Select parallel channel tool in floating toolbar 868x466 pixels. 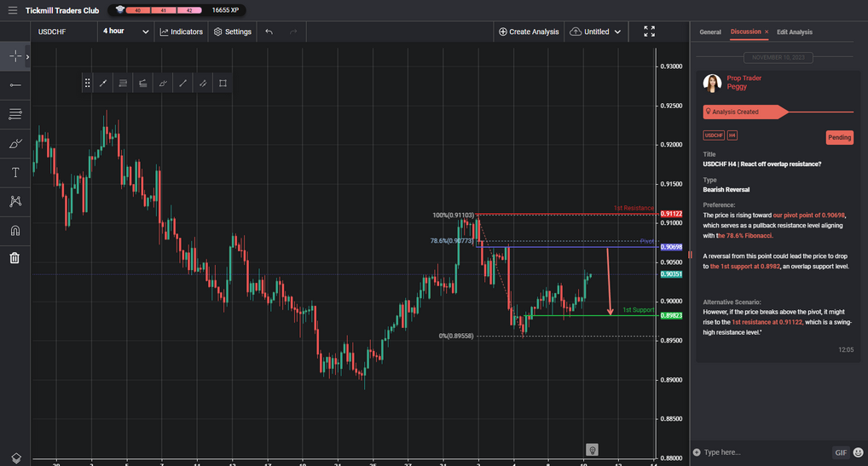(x=203, y=83)
